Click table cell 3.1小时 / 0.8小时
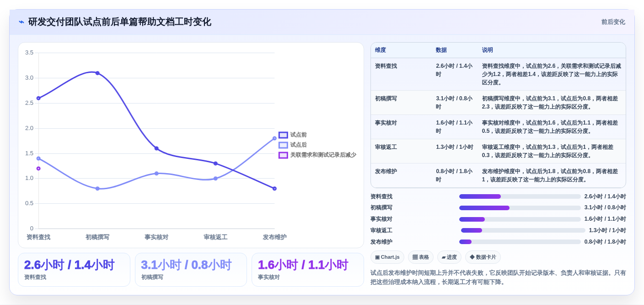This screenshot has height=305, width=644. (x=454, y=103)
